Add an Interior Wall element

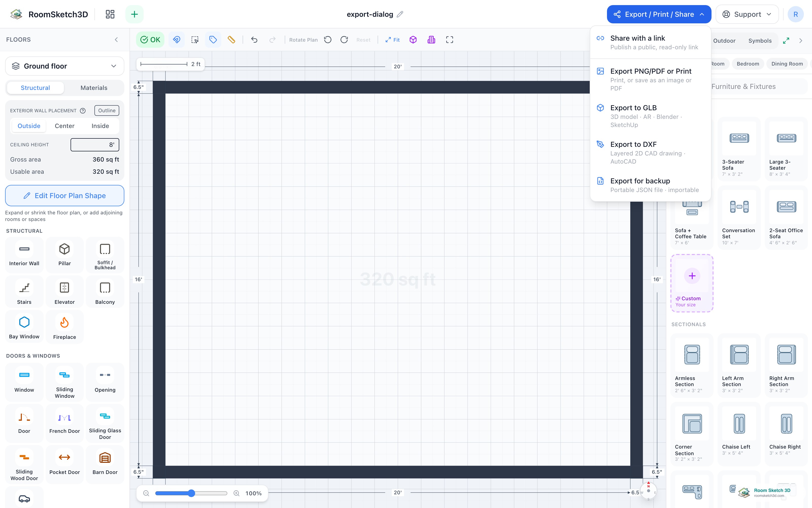click(x=24, y=255)
